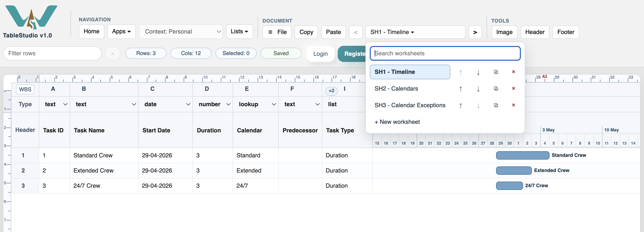Click the A3 page marker on ruler

(x=544, y=77)
